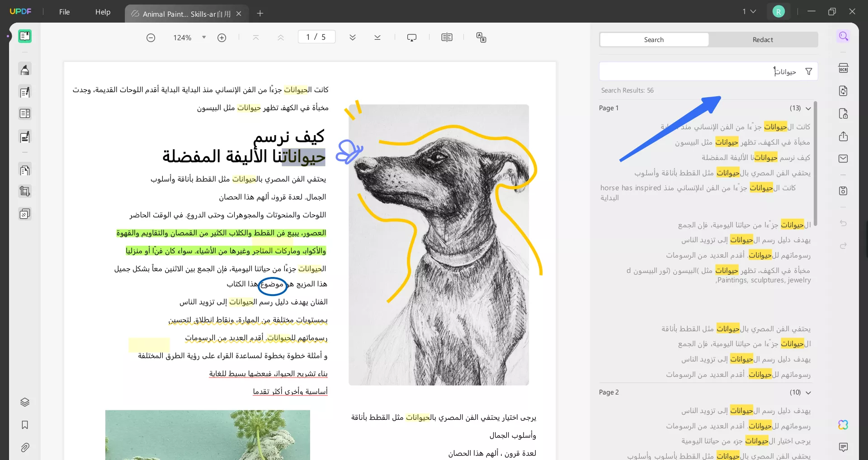Expand Page 2 search results
The height and width of the screenshot is (460, 868).
tap(809, 392)
